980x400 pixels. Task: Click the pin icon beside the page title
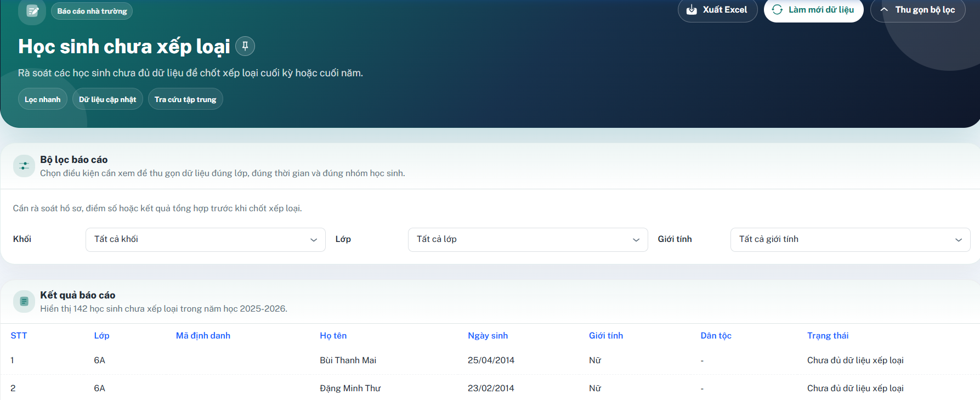coord(245,46)
